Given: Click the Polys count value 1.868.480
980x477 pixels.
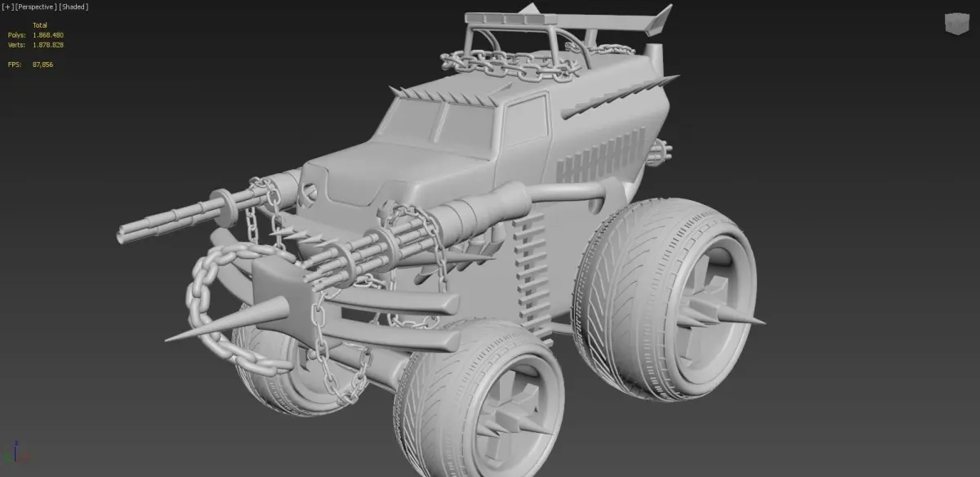Looking at the screenshot, I should pos(48,35).
